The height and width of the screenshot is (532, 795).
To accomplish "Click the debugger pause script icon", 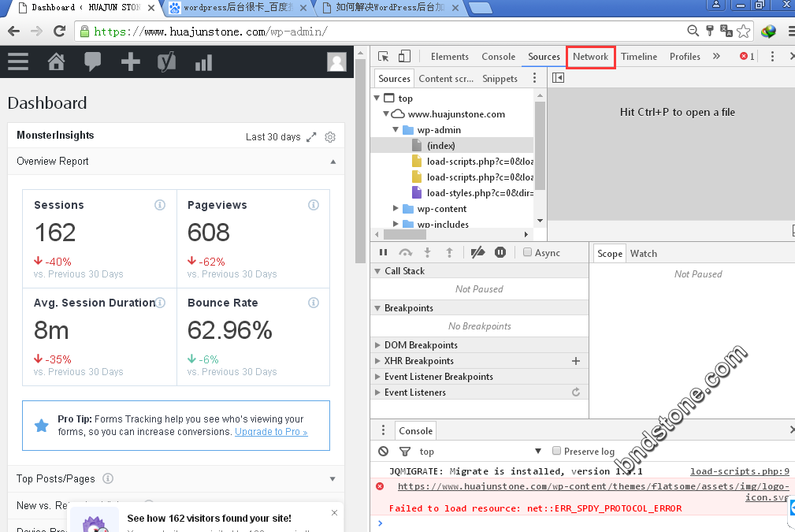I will tap(383, 252).
